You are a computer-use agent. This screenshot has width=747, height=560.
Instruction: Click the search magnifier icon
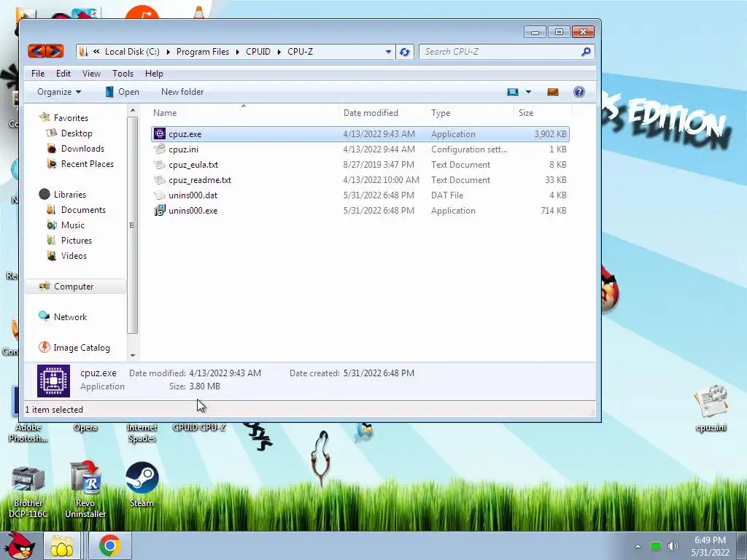tap(586, 52)
